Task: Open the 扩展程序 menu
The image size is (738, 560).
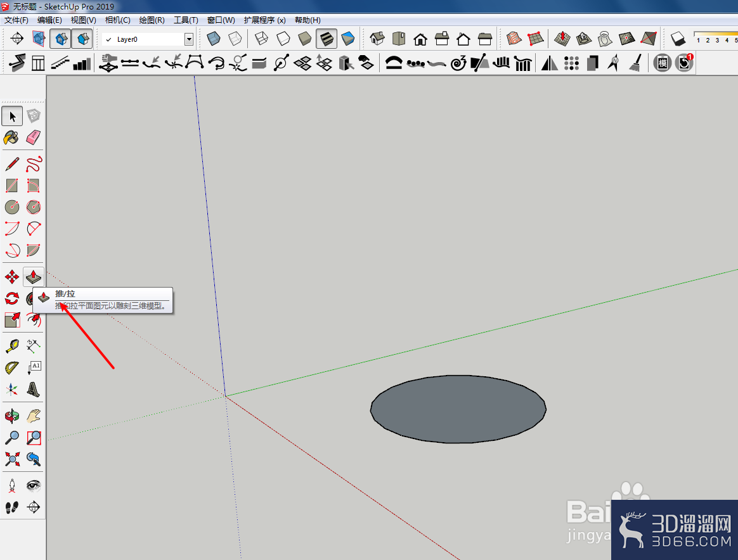Action: [x=264, y=20]
